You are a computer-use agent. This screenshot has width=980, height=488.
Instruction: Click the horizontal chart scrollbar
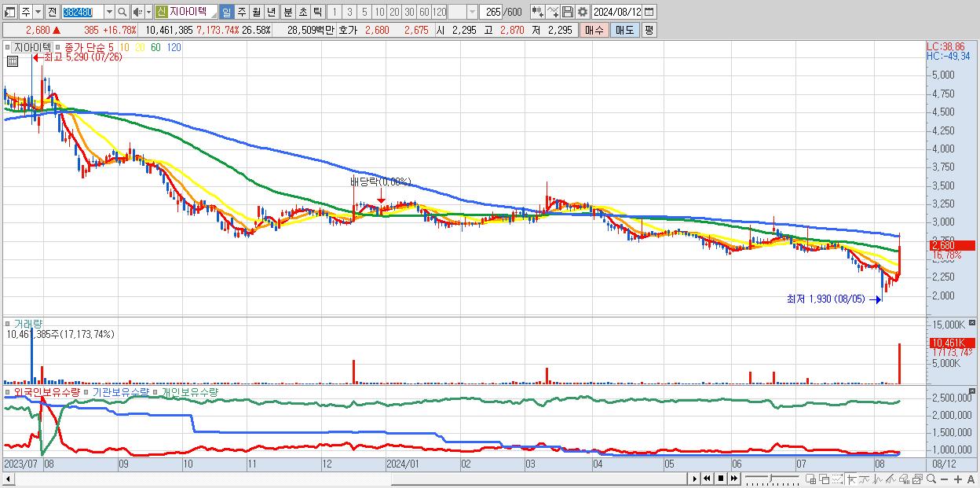pyautogui.click(x=346, y=479)
